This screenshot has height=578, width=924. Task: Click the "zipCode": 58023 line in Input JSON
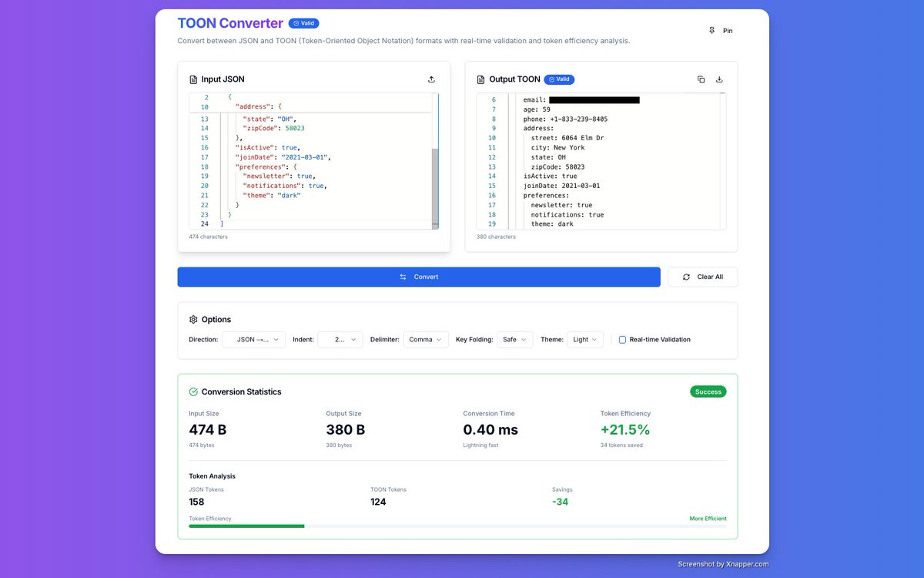[273, 128]
